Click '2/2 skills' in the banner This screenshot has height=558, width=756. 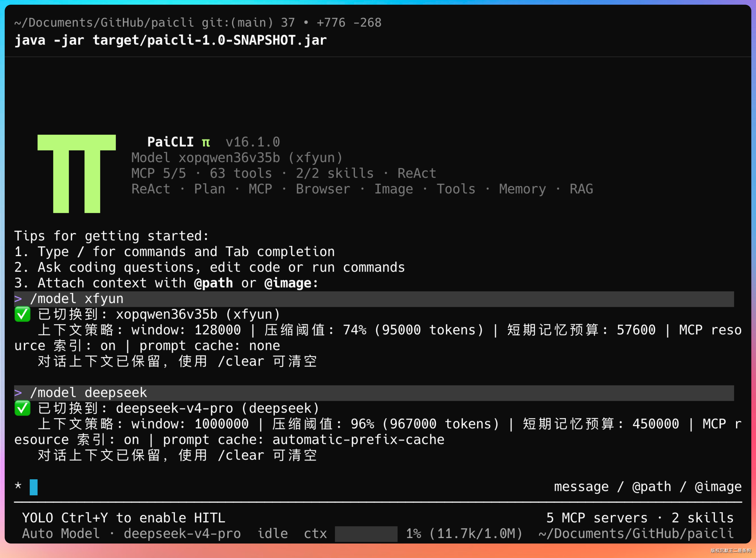[x=335, y=174]
